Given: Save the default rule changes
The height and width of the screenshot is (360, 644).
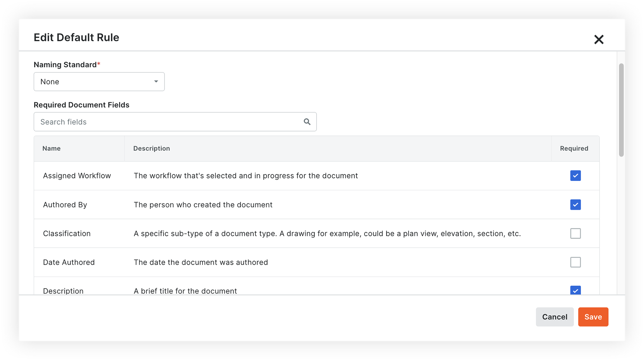Looking at the screenshot, I should point(593,317).
